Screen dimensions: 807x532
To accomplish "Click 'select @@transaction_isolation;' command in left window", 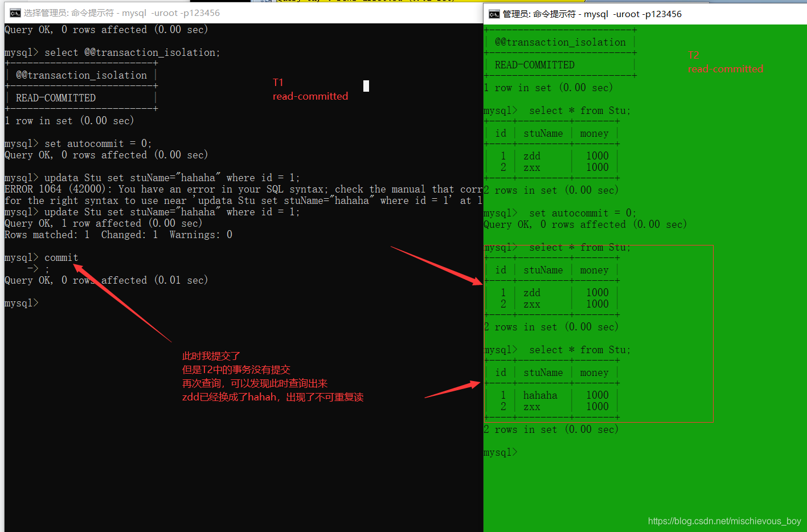I will click(132, 52).
